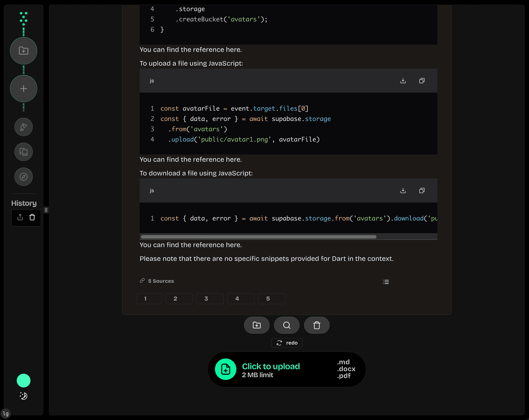
Task: Open search below the chat response
Action: [x=287, y=325]
